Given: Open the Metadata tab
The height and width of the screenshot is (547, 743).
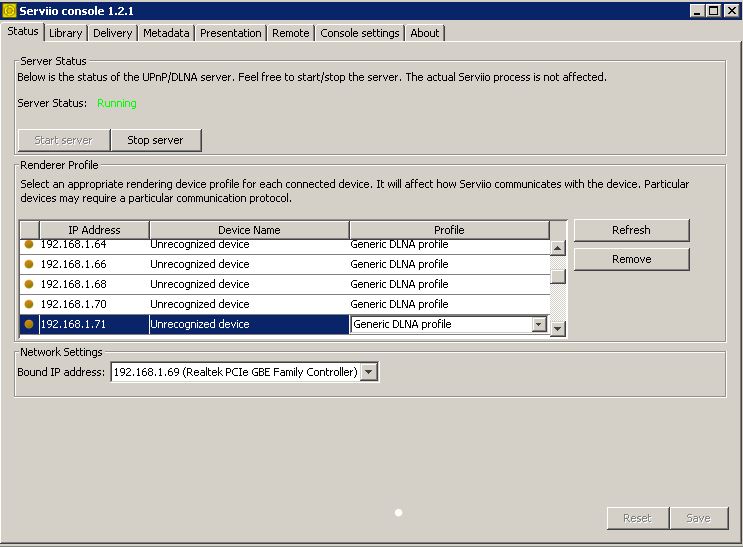Looking at the screenshot, I should [x=166, y=33].
